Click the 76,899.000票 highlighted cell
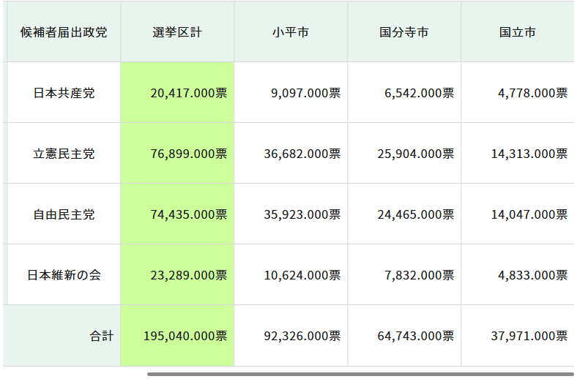The height and width of the screenshot is (379, 588). 188,154
